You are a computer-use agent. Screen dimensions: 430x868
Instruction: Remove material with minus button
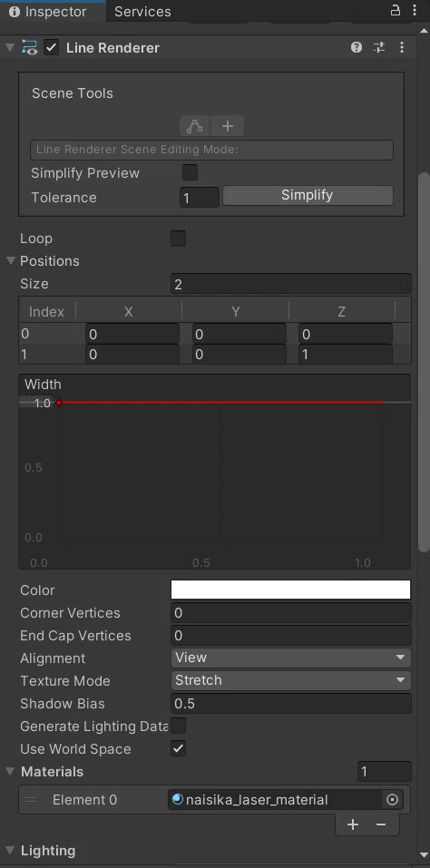[x=381, y=824]
